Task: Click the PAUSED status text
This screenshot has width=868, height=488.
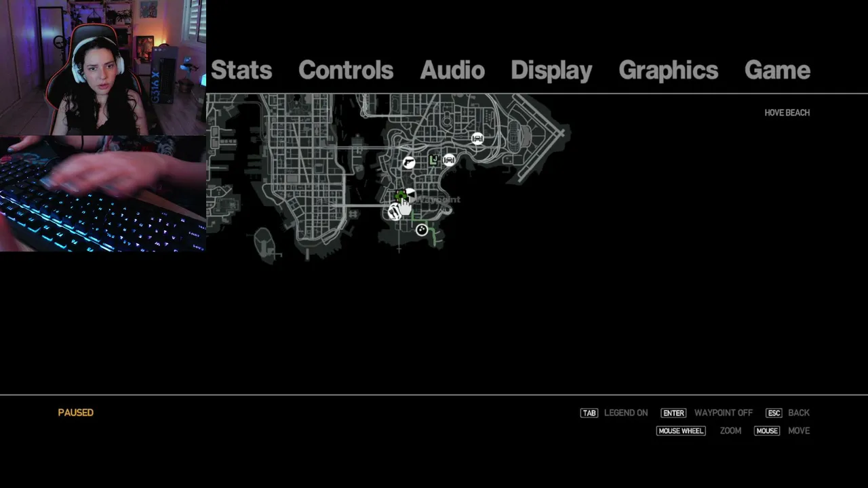Action: (x=76, y=412)
